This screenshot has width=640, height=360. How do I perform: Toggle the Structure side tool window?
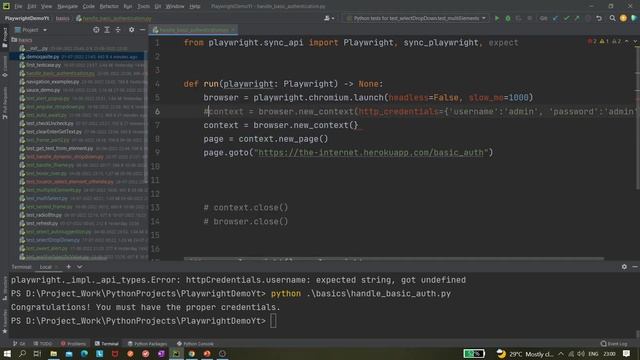(4, 288)
